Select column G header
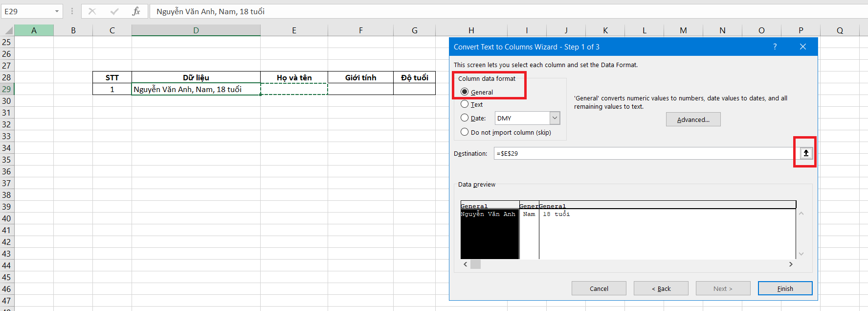The image size is (868, 311). point(414,30)
